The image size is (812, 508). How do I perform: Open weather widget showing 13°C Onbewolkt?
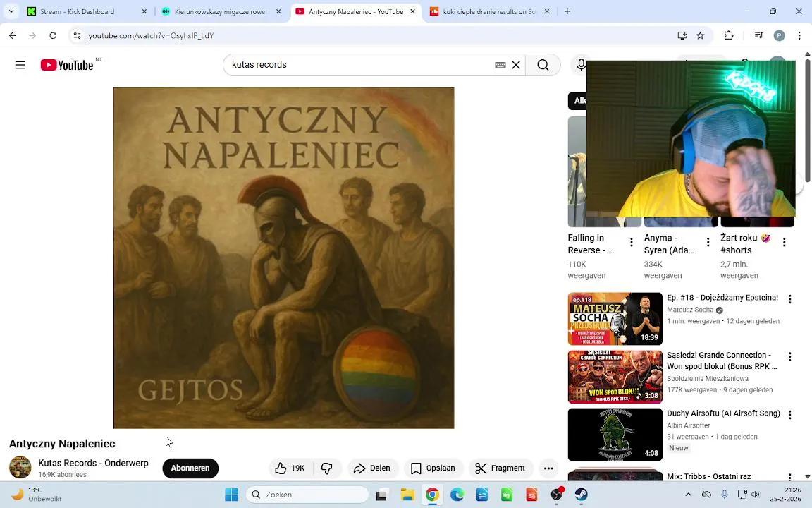[x=37, y=495]
